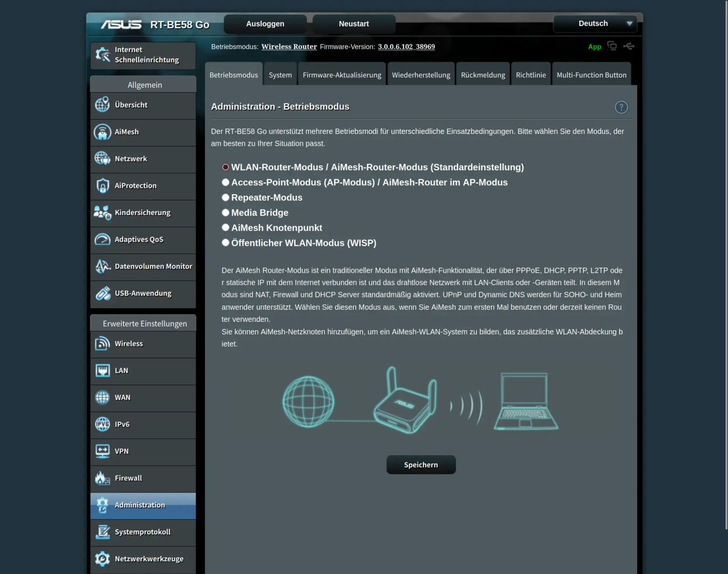Click the USB status icon in header
This screenshot has width=728, height=574.
tap(629, 46)
